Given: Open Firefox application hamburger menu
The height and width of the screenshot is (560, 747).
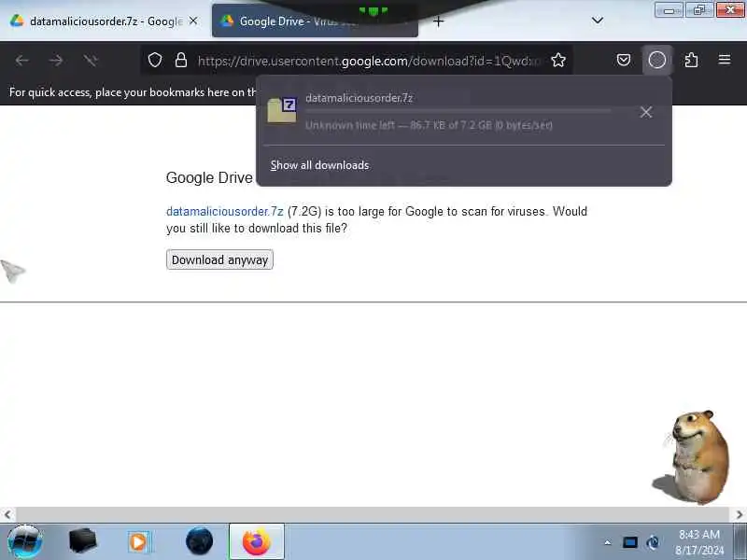Looking at the screenshot, I should [725, 60].
